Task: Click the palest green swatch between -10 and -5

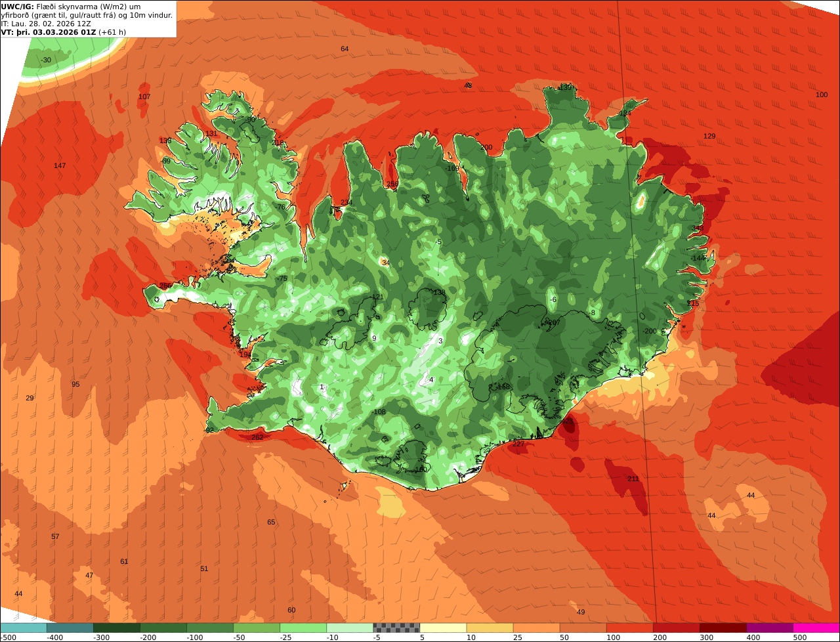Action: (350, 628)
